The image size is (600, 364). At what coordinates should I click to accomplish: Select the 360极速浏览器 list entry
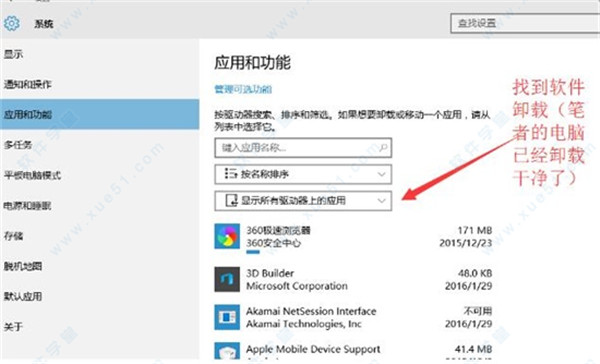tap(353, 237)
